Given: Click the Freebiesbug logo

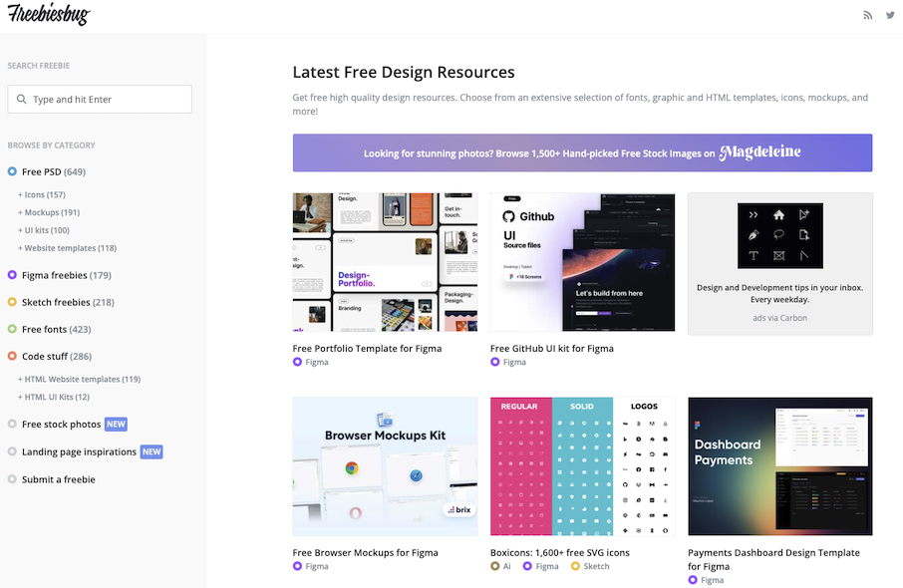Looking at the screenshot, I should point(49,14).
